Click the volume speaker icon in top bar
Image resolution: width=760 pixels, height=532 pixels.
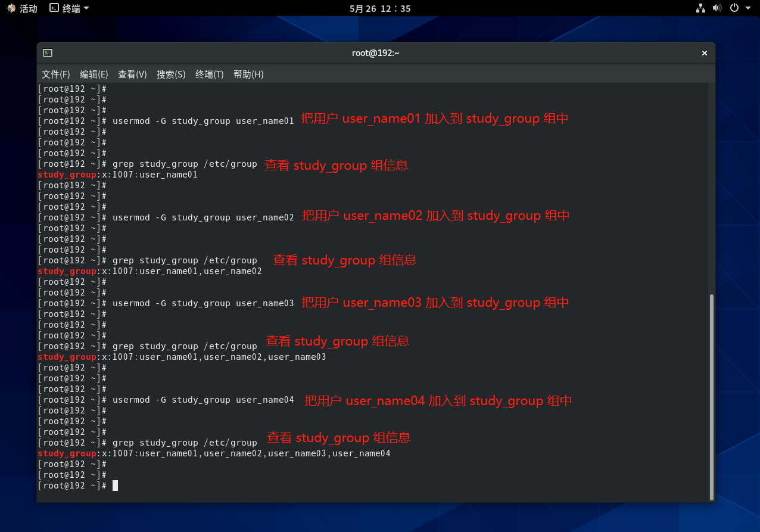click(x=717, y=8)
